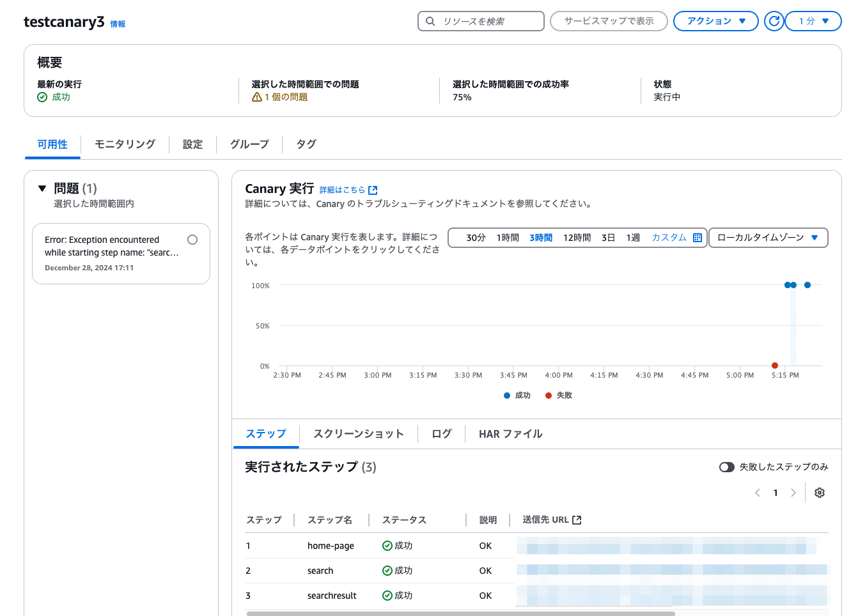Click the red failed run data point
Viewport: 858px width, 616px height.
click(x=775, y=366)
